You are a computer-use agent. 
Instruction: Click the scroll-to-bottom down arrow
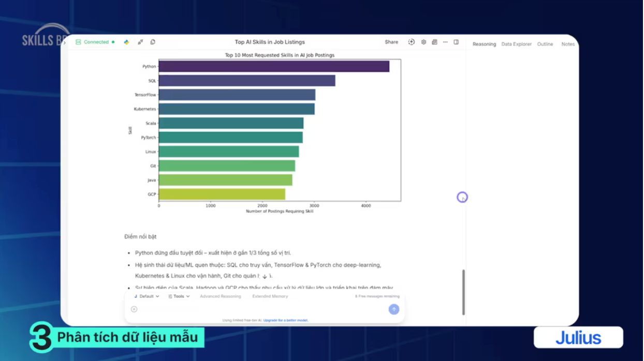[x=265, y=277]
